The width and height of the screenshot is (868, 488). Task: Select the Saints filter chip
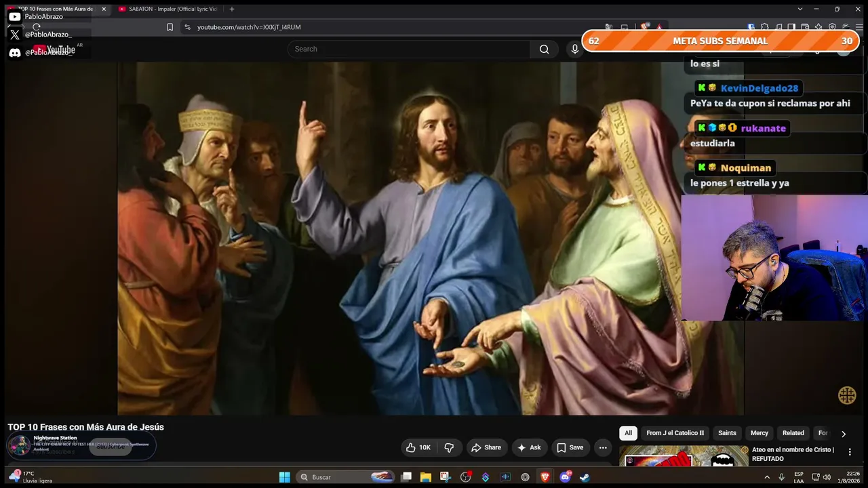coord(727,433)
